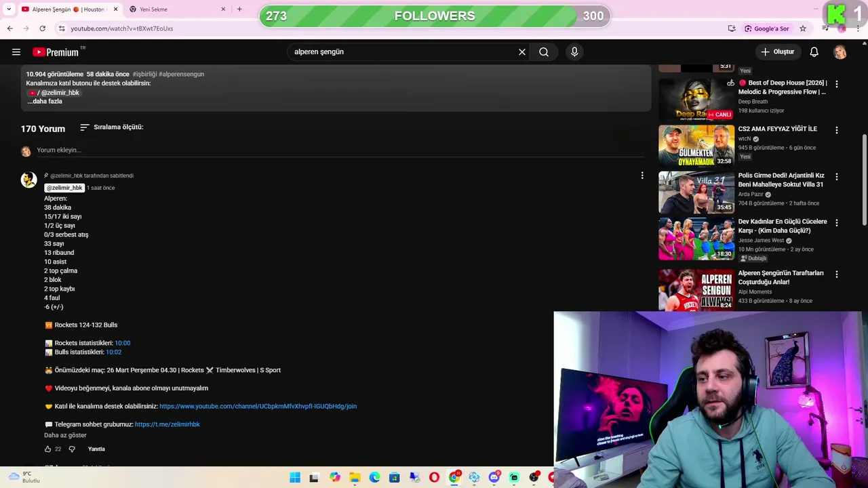This screenshot has height=488, width=868.
Task: Go back with the browser back arrow
Action: pos(9,28)
